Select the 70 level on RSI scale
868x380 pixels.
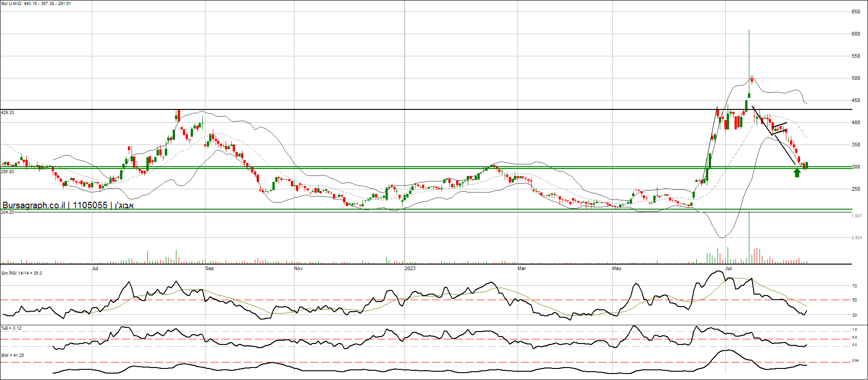[x=855, y=286]
